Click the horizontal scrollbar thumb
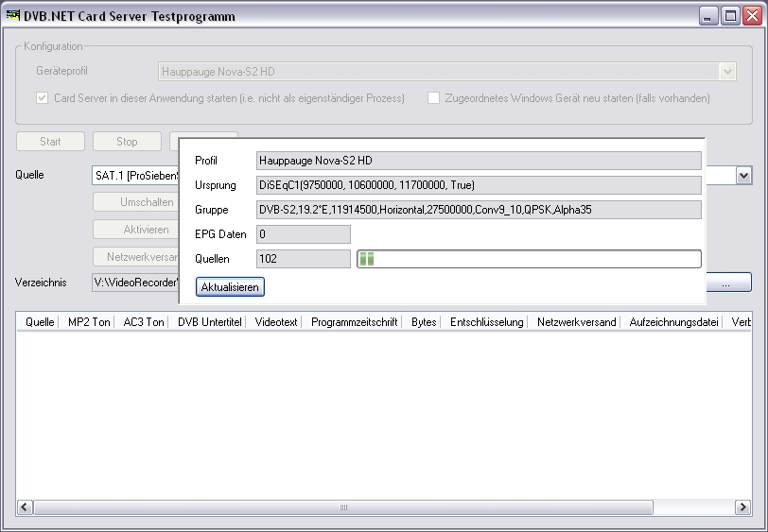This screenshot has width=768, height=532. (343, 507)
